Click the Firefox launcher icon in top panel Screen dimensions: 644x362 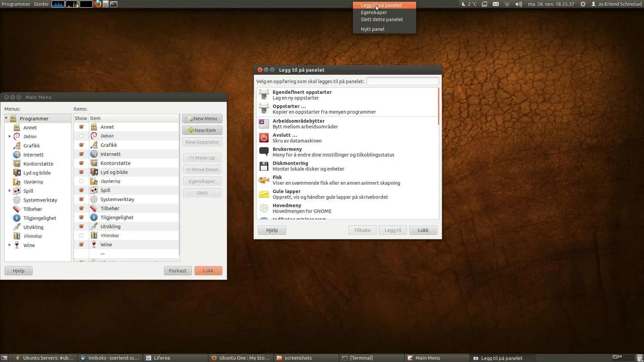97,4
